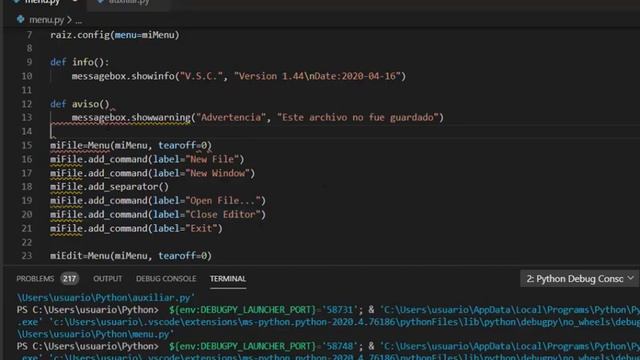Click the breadcrumb ellipsis after menu.py
The image size is (640, 360).
(x=78, y=20)
